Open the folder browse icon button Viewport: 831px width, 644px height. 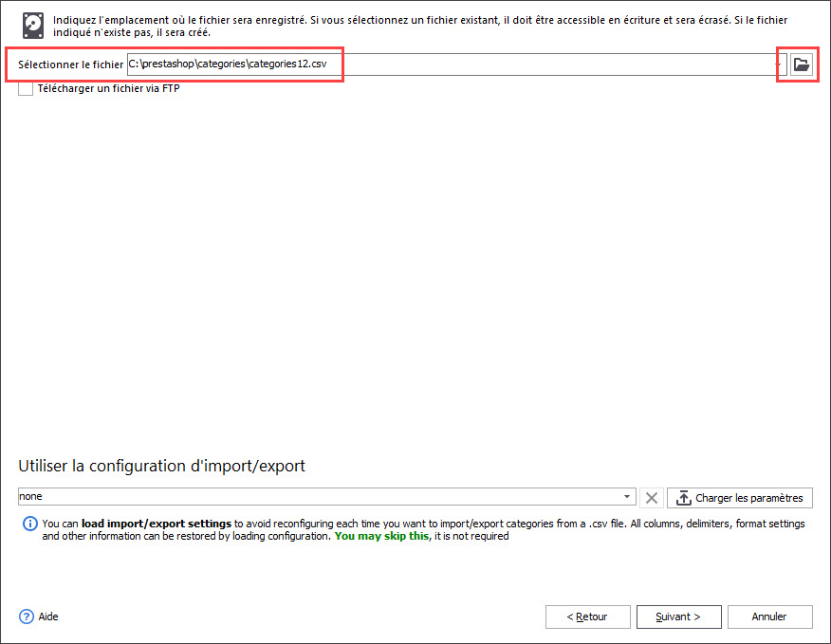802,64
